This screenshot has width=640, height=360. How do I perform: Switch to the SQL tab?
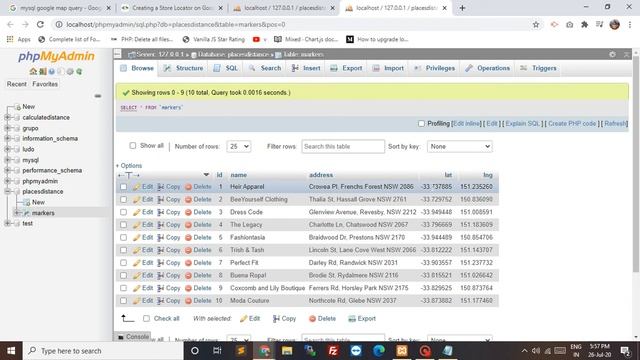coord(226,68)
